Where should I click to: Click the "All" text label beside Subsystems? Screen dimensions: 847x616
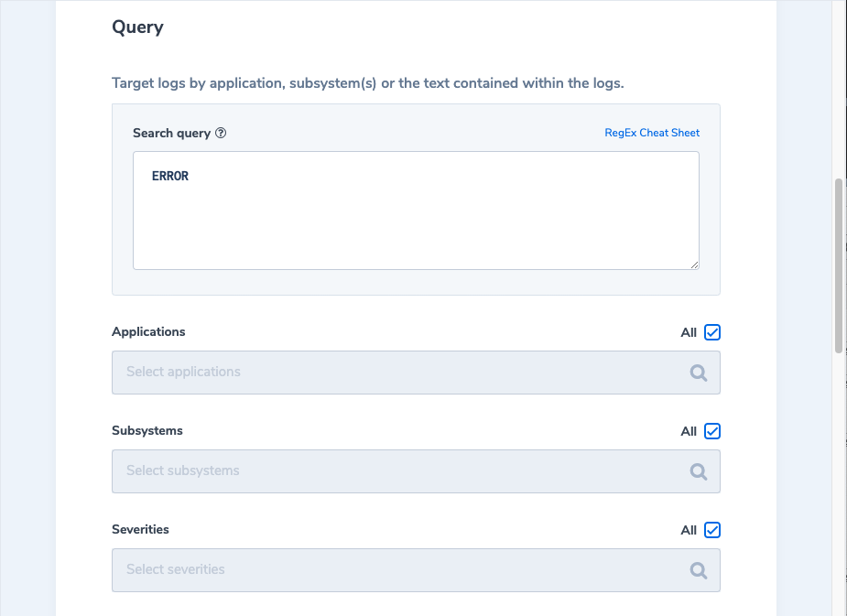coord(689,432)
